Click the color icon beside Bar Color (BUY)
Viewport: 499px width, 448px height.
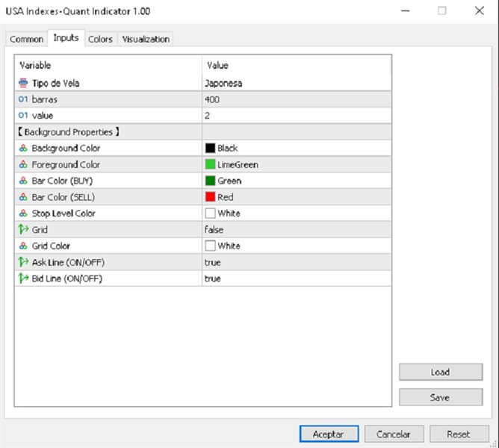point(23,181)
